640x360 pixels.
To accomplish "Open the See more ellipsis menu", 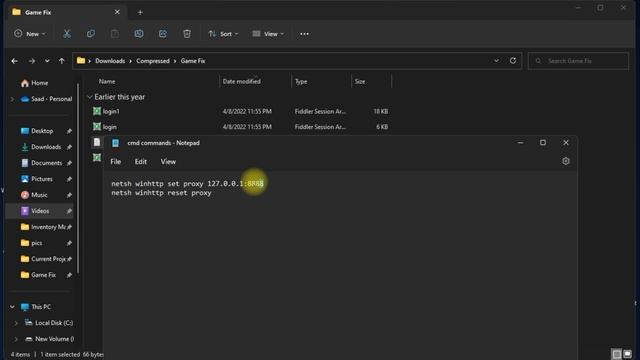I will tap(304, 34).
